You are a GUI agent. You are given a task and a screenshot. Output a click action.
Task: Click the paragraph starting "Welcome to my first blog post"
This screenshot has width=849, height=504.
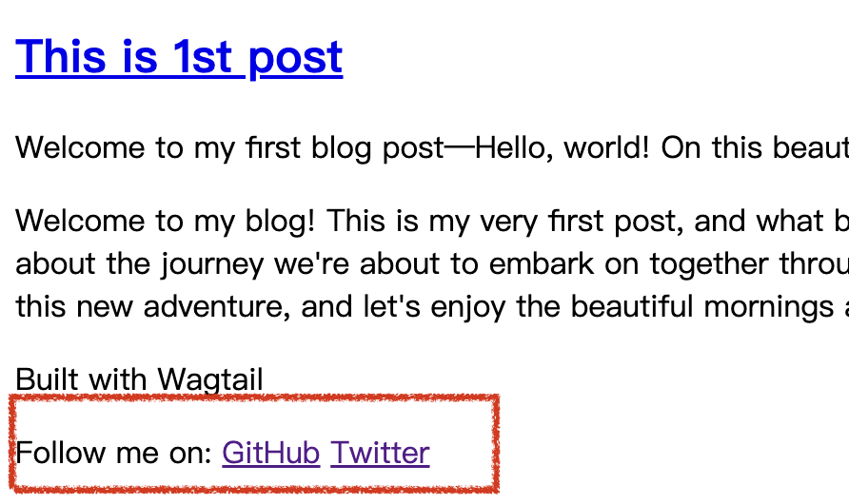(x=432, y=147)
